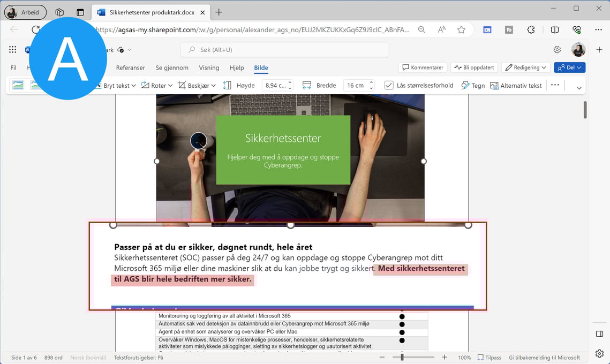Screen dimensions: 610x364
Task: Click the Del share button
Action: 569,67
